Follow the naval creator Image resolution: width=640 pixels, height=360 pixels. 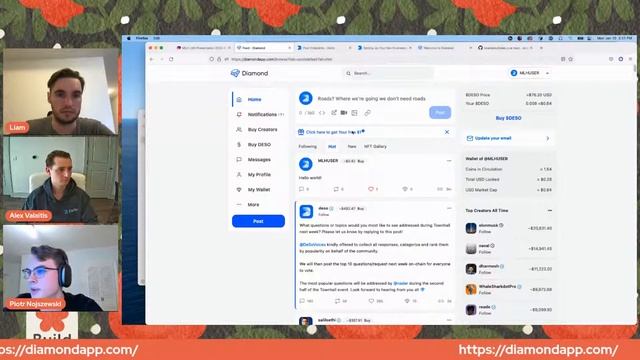[x=484, y=252]
